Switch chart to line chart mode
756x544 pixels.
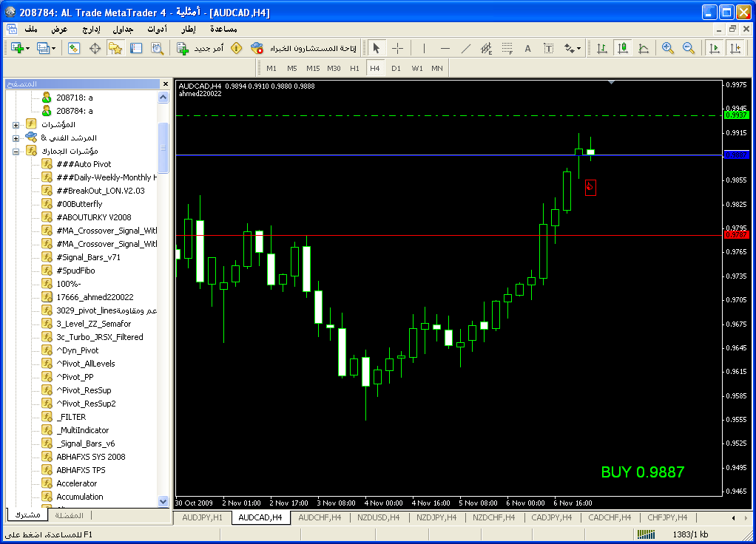pyautogui.click(x=643, y=48)
